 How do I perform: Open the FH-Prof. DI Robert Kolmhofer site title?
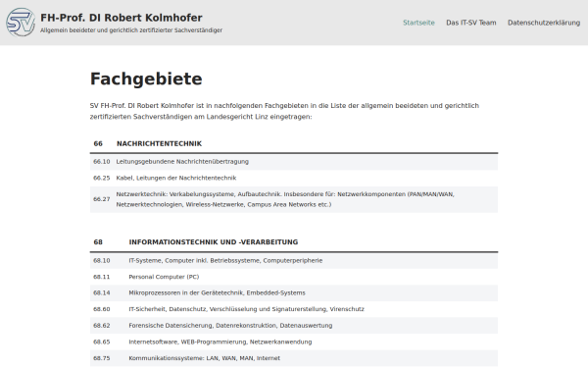[122, 18]
